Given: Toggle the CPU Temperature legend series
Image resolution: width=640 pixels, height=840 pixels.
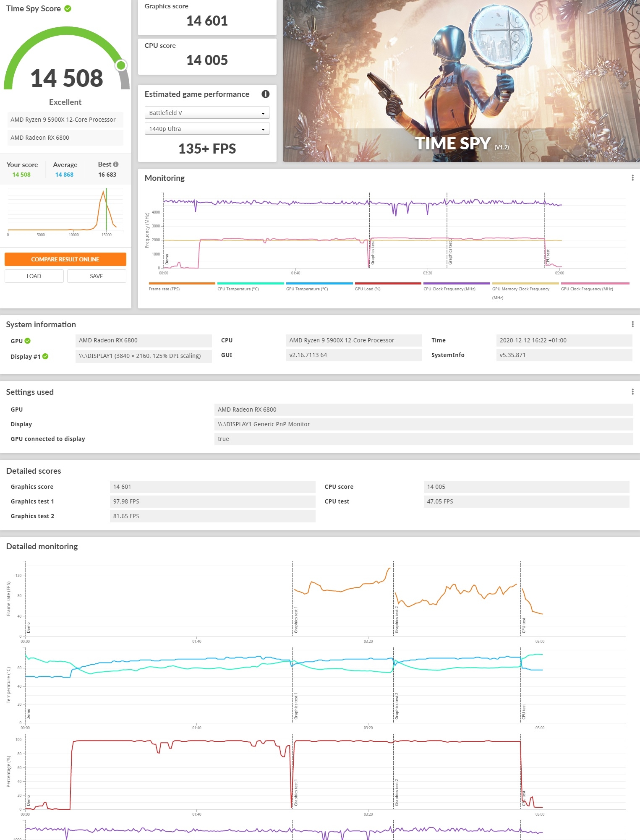Looking at the screenshot, I should [251, 287].
